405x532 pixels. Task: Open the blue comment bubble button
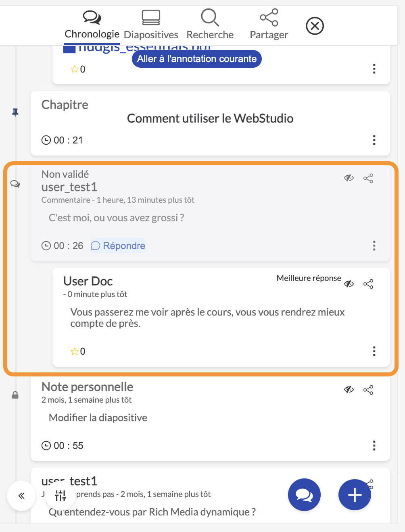pos(304,495)
